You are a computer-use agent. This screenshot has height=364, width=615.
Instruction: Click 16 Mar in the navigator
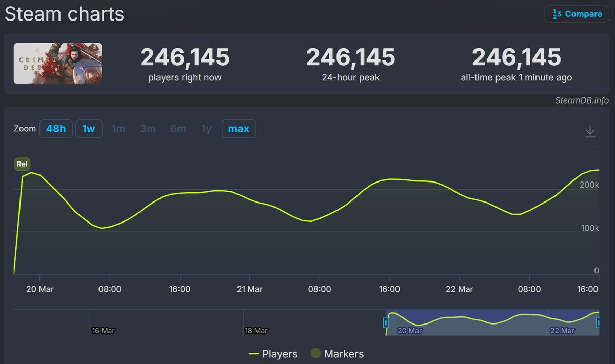[x=103, y=331]
